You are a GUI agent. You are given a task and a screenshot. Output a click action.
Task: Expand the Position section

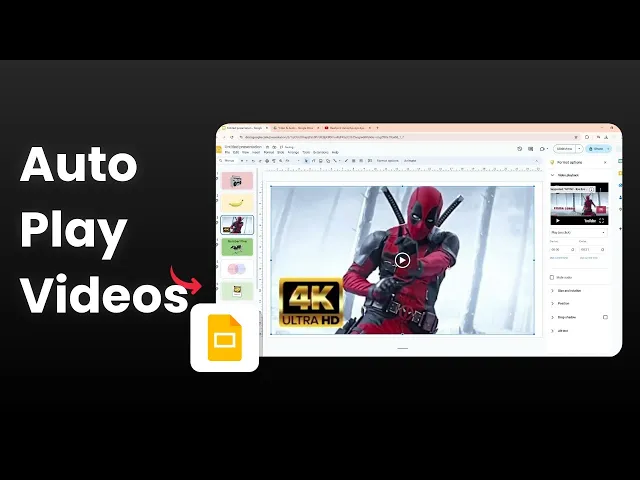553,304
